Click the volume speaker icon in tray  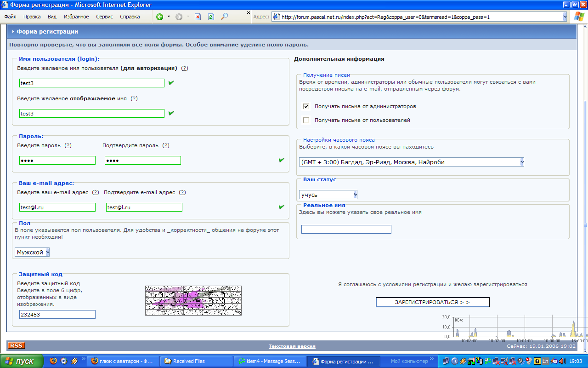click(x=562, y=361)
